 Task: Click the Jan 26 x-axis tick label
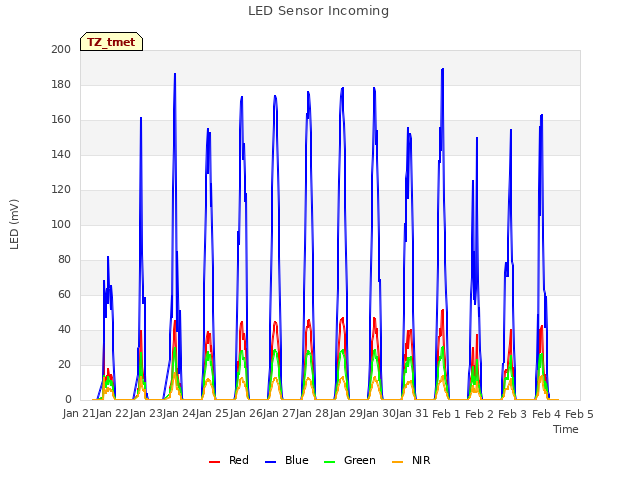coord(246,413)
